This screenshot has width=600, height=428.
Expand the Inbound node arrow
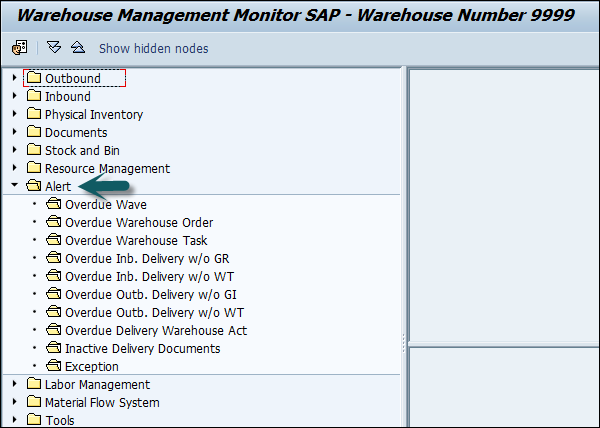point(14,97)
